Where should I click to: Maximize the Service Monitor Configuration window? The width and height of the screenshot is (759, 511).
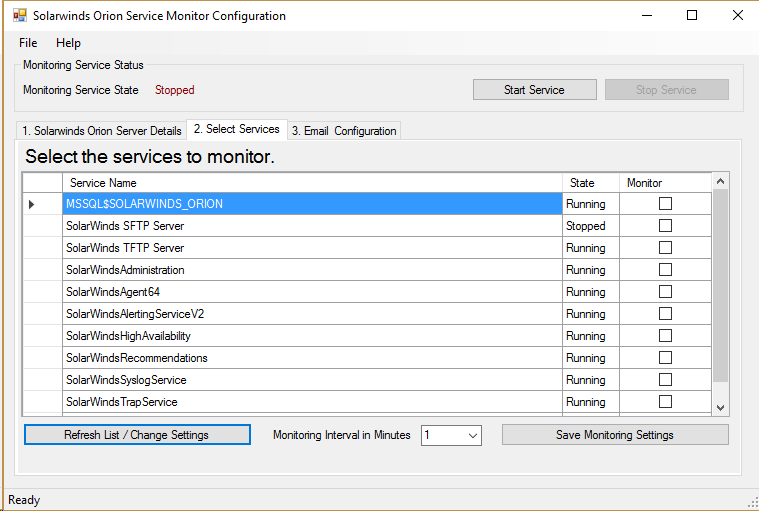[x=692, y=15]
